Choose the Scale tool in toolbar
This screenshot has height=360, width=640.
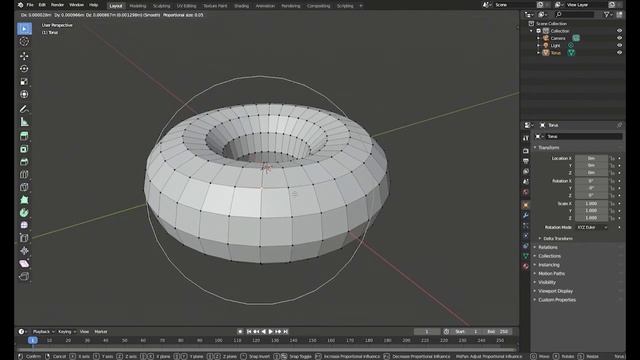(24, 82)
